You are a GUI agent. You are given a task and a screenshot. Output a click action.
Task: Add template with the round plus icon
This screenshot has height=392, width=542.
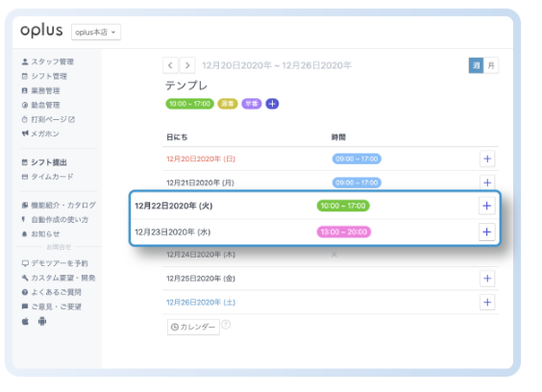[x=272, y=104]
